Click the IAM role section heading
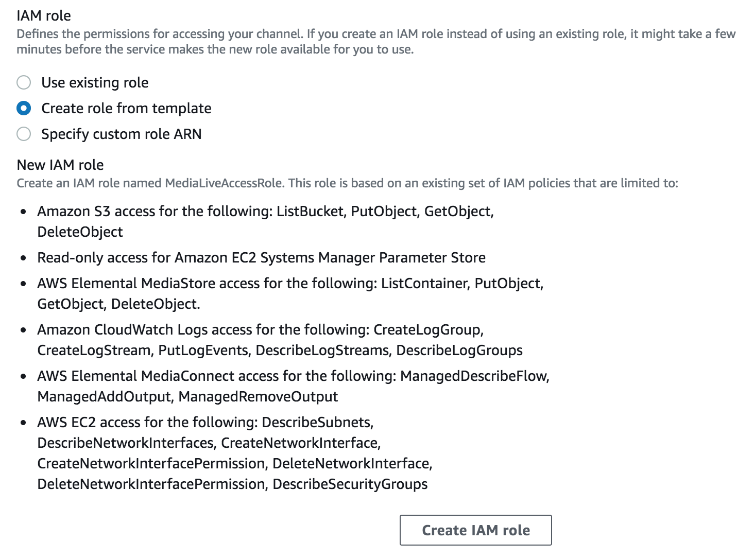 [x=44, y=15]
